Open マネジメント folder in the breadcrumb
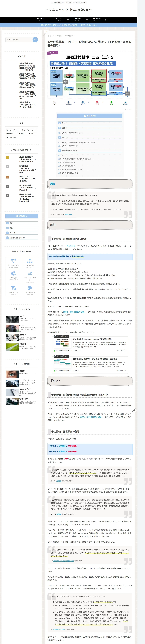This screenshot has height=644, width=145. (x=71, y=36)
